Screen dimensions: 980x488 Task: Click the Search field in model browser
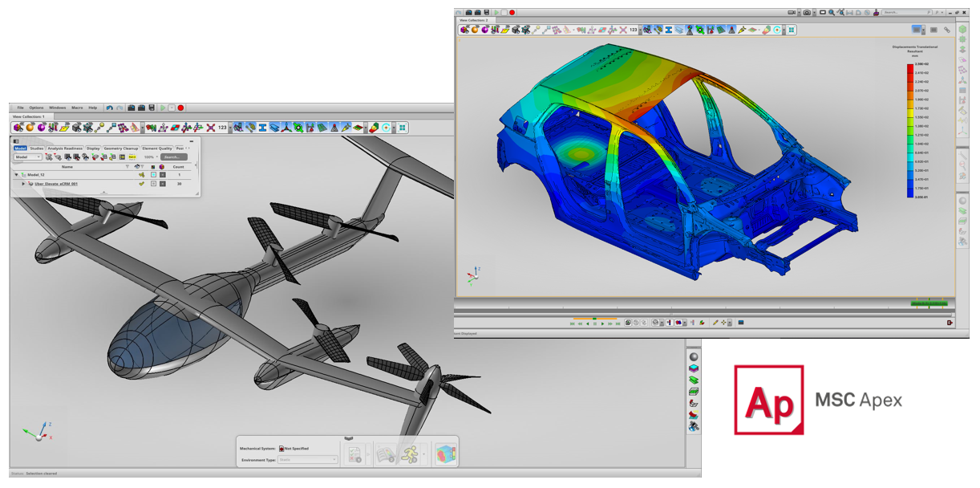coord(173,157)
